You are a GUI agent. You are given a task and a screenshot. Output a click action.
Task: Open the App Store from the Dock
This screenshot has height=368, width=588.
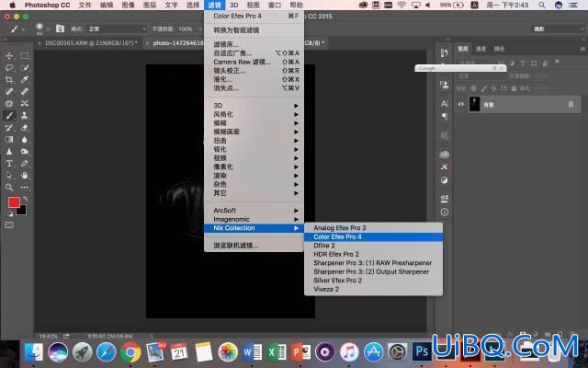[374, 352]
